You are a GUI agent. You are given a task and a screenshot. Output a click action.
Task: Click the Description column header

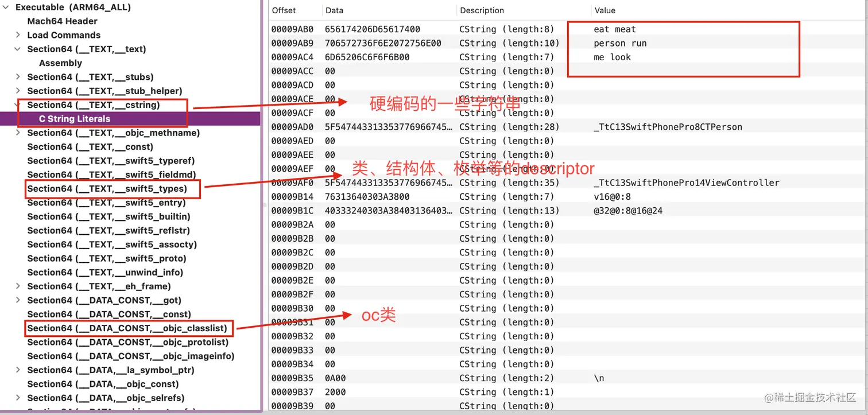(x=482, y=10)
